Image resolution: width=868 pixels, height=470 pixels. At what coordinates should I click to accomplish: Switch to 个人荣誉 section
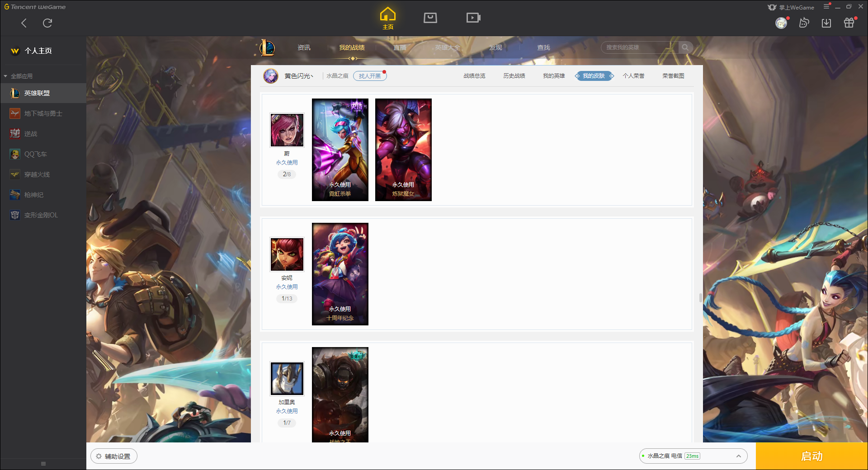[x=633, y=76]
